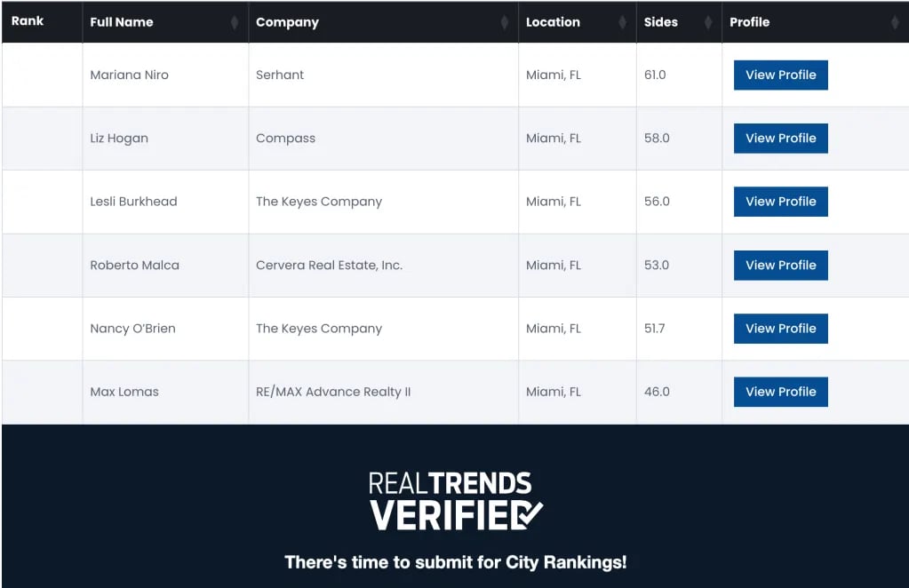Sort table using Sides arrow icon
Viewport: 909px width, 588px height.
(x=708, y=22)
